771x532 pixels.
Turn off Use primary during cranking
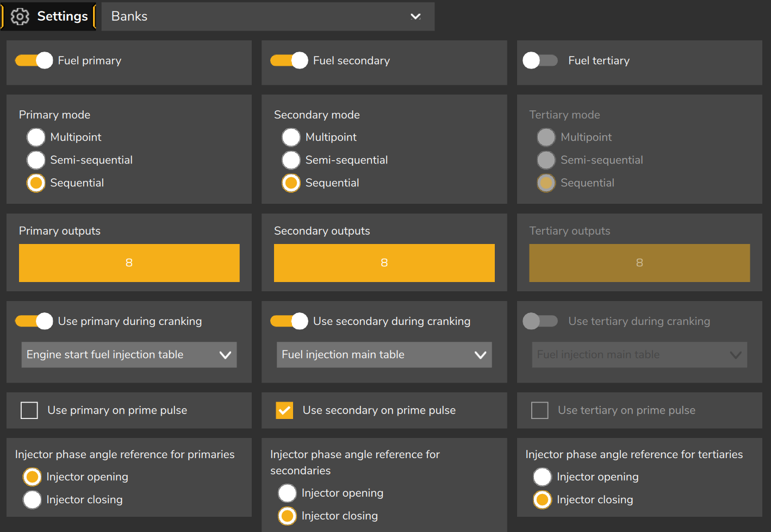point(34,321)
